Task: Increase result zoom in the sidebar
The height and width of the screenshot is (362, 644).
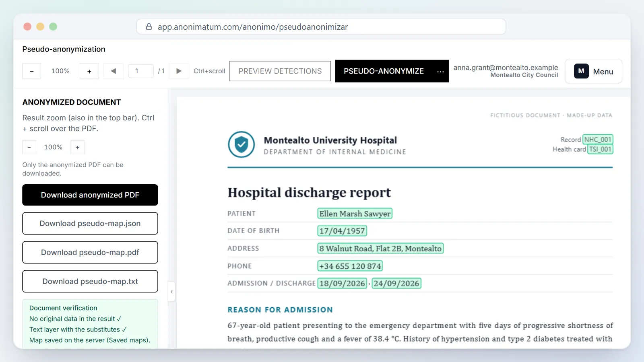Action: coord(78,147)
